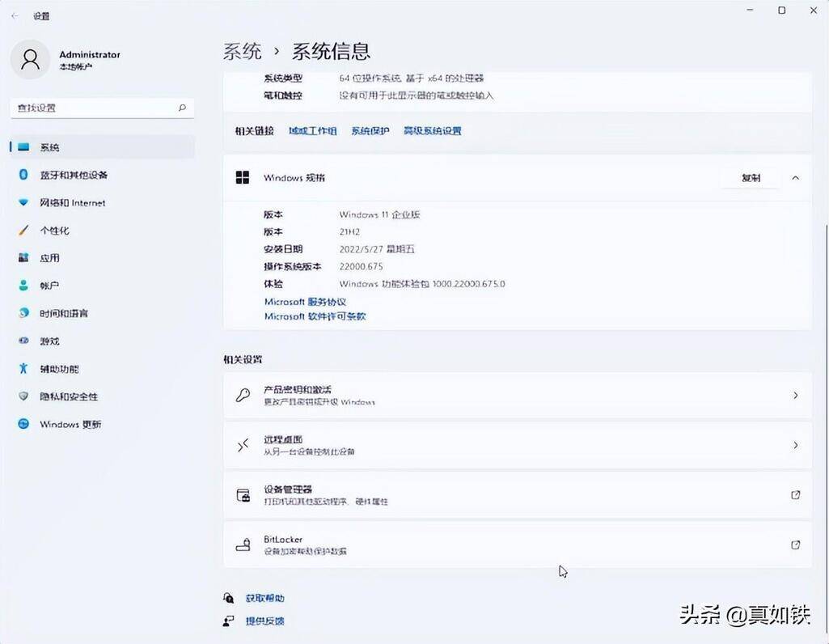Open 帐户 via its person icon
The height and width of the screenshot is (644, 829).
coord(23,286)
